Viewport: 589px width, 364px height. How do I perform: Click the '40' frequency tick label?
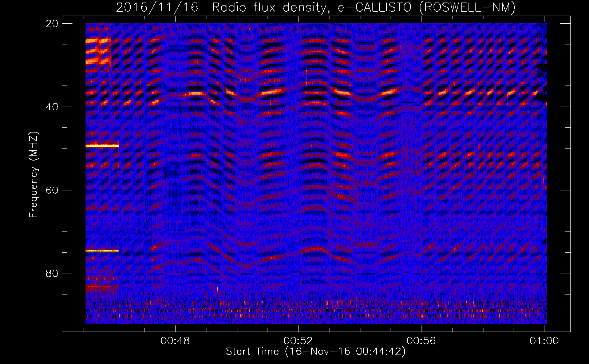tap(52, 107)
